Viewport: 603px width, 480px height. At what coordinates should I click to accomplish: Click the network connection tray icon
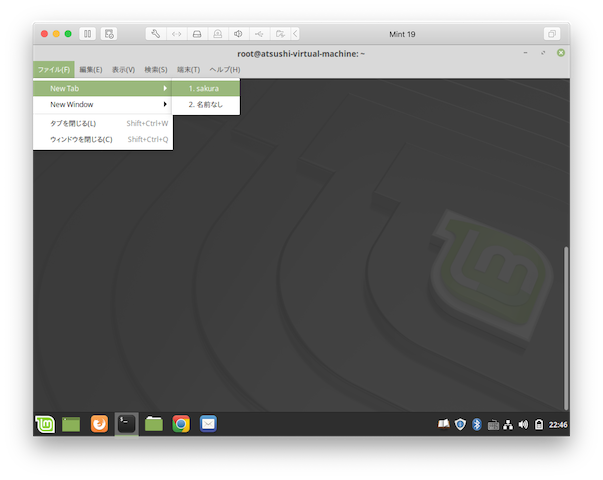508,425
